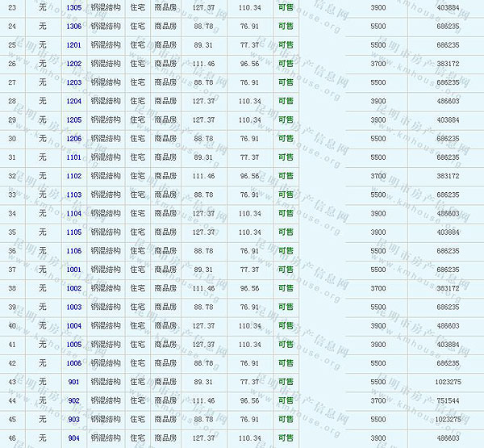Viewport: 484px width, 448px height.
Task: Open room 1101 listing
Action: pos(73,157)
